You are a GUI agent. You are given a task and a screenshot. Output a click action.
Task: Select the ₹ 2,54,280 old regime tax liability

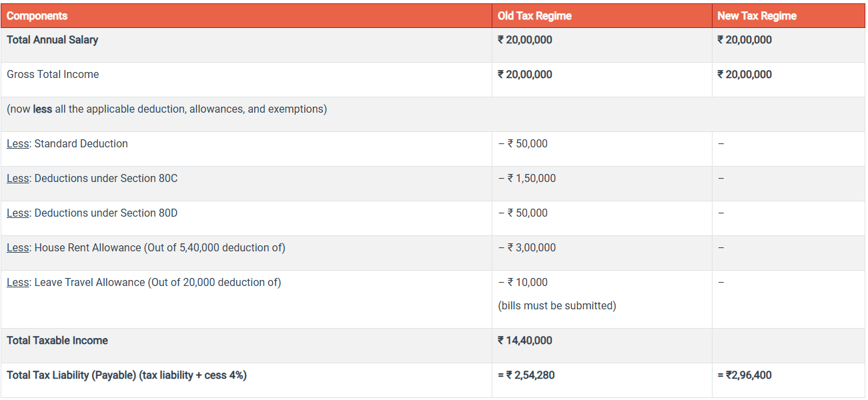[526, 375]
